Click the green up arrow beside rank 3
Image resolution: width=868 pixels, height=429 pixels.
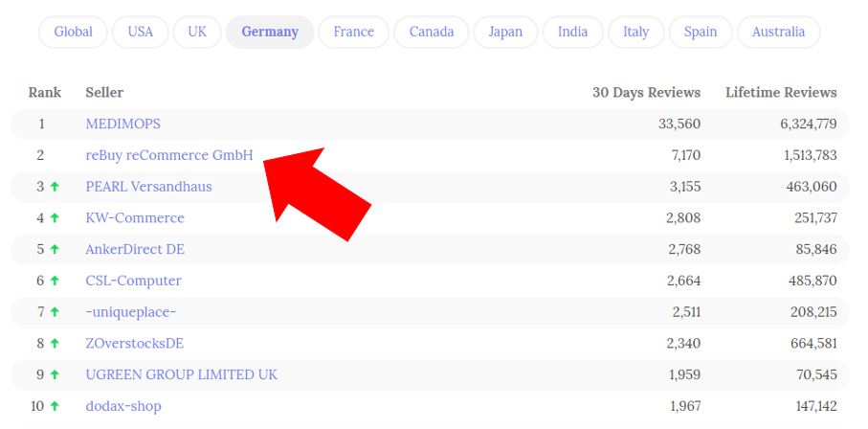(x=55, y=187)
